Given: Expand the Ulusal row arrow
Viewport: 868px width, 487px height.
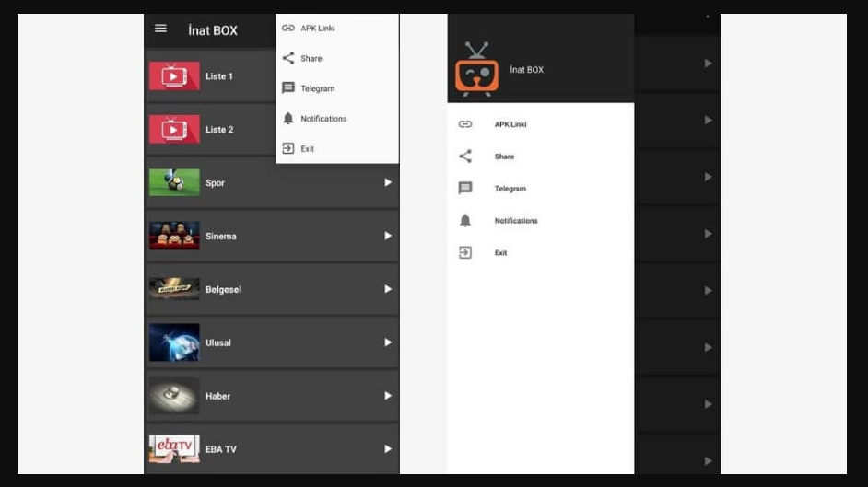Looking at the screenshot, I should pyautogui.click(x=388, y=342).
